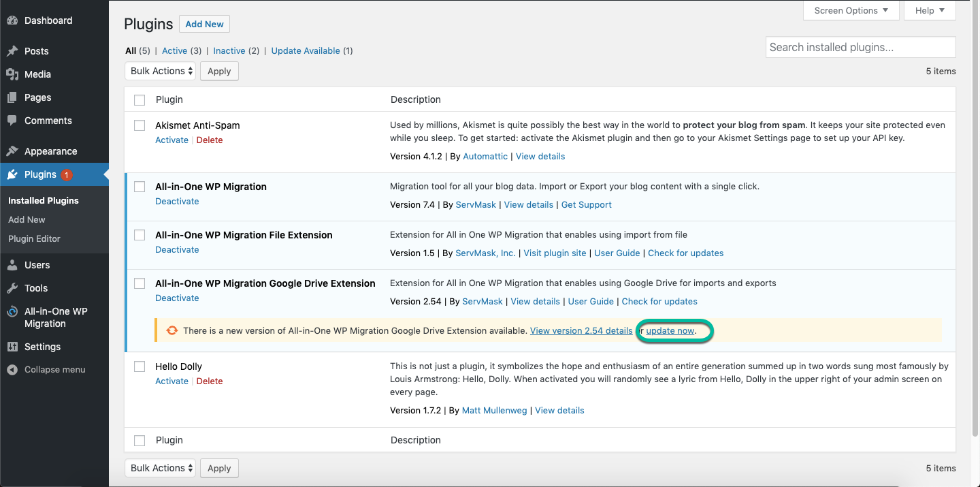
Task: Deactivate the All-in-One WP Migration File Extension
Action: pos(177,249)
